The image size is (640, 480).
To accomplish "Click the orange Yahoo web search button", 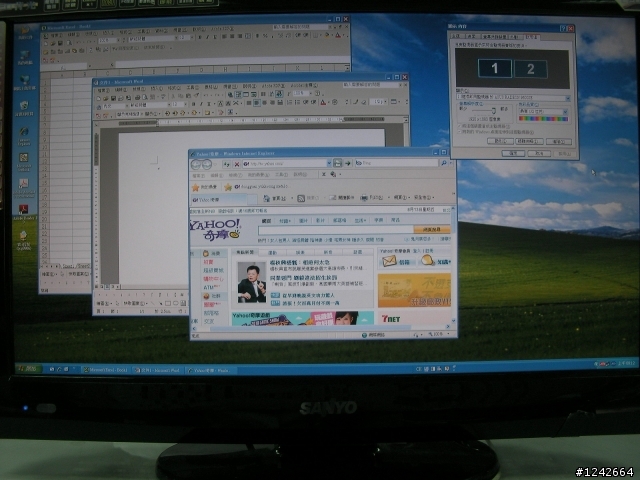I will coord(432,230).
